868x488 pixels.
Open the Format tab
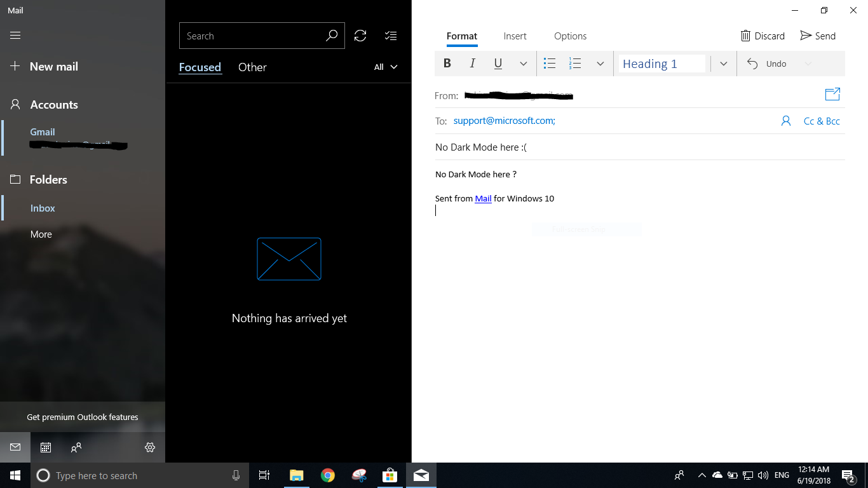pyautogui.click(x=462, y=36)
